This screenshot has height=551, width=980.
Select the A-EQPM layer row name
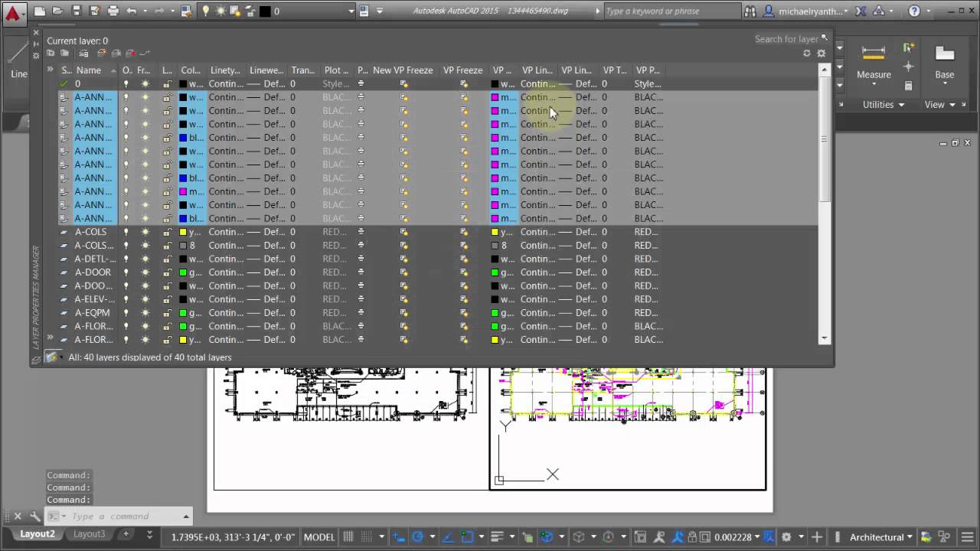click(92, 313)
